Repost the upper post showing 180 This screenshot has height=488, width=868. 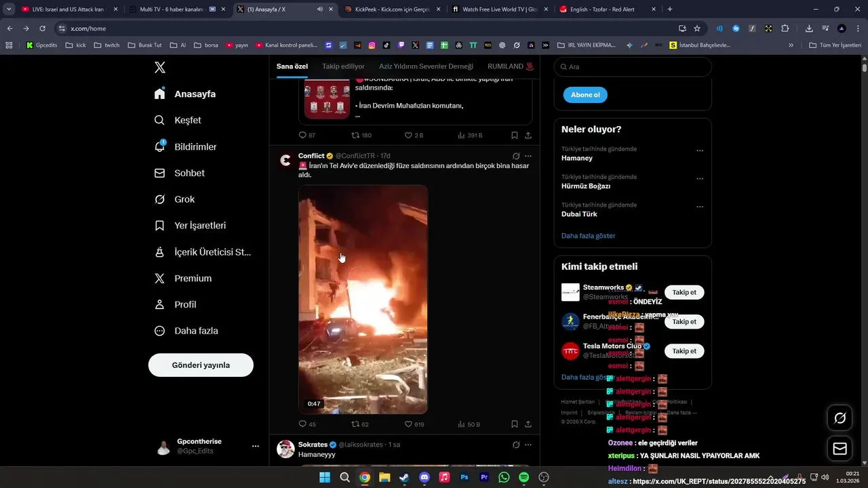click(x=361, y=136)
